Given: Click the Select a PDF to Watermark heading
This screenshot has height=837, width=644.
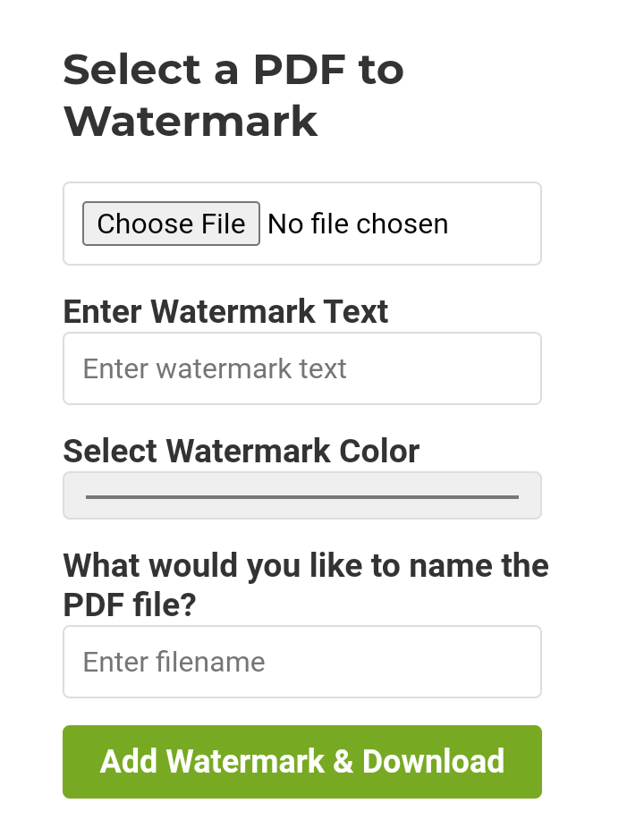Looking at the screenshot, I should click(233, 96).
